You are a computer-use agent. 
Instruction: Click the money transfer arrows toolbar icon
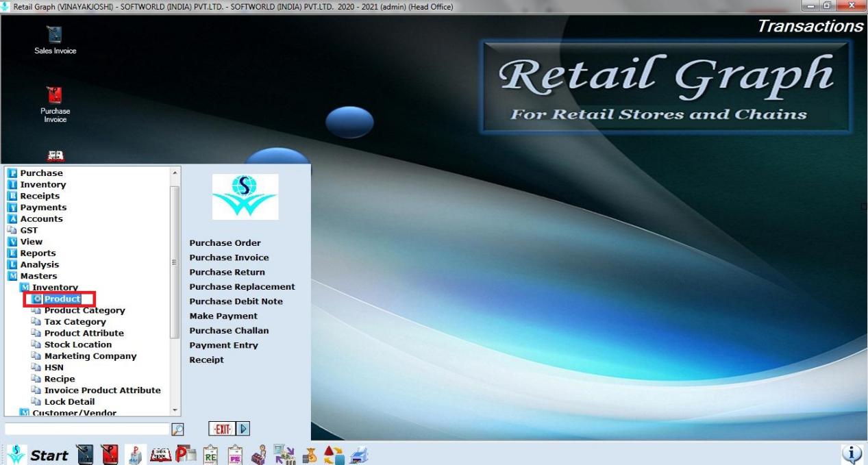tap(283, 454)
